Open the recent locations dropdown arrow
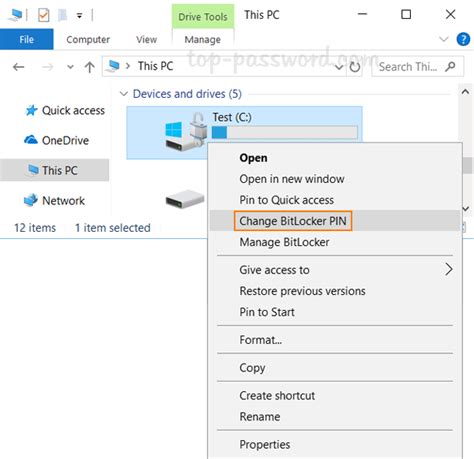The width and height of the screenshot is (474, 459). pos(70,67)
